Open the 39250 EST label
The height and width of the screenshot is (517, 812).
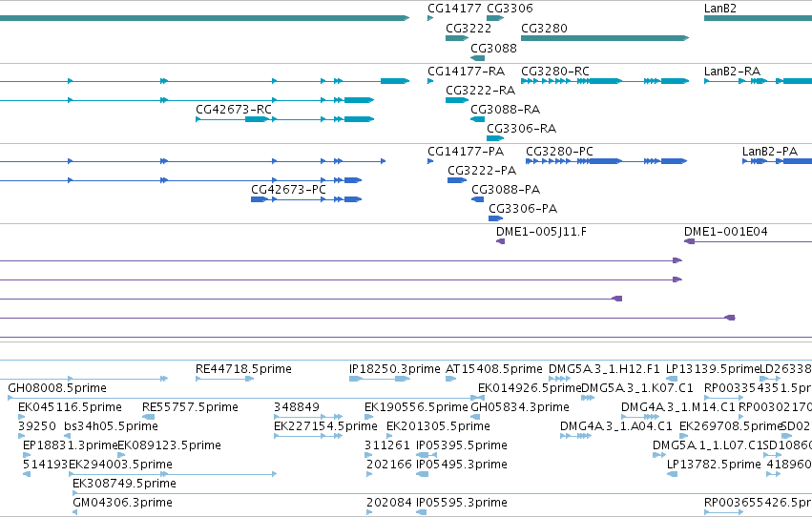(x=37, y=426)
